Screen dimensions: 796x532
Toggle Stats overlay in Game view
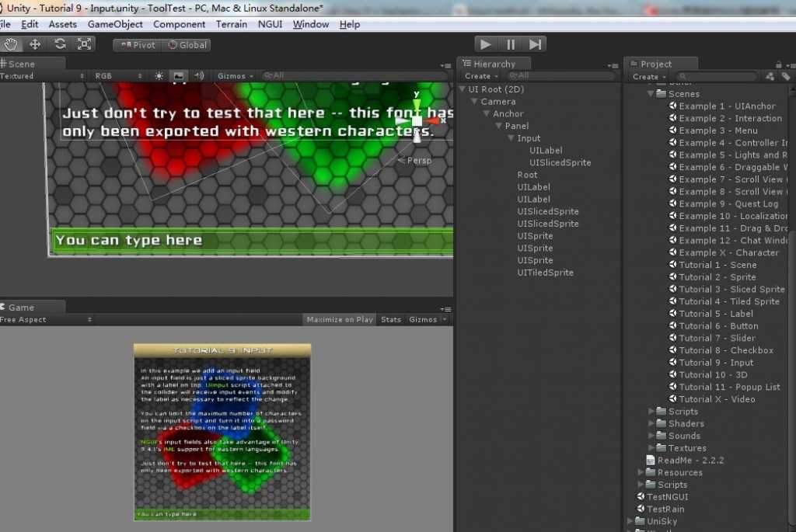391,319
